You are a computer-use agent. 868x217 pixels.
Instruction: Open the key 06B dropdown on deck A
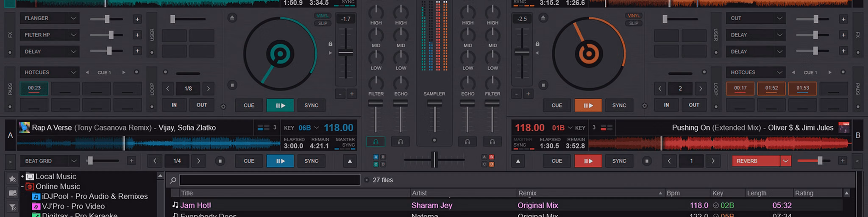(317, 128)
